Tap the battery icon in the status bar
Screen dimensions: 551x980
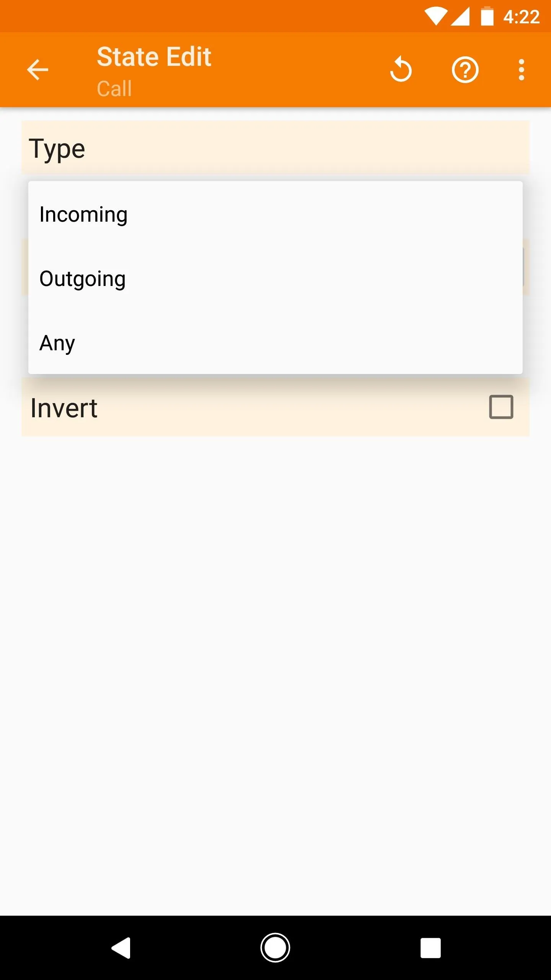coord(487,16)
